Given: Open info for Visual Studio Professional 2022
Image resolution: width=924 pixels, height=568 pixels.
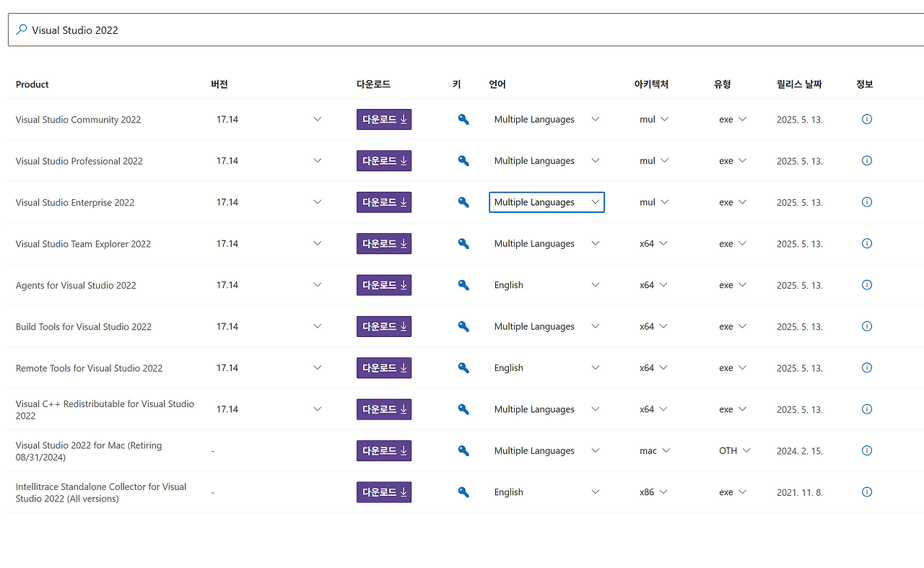Looking at the screenshot, I should tap(867, 160).
